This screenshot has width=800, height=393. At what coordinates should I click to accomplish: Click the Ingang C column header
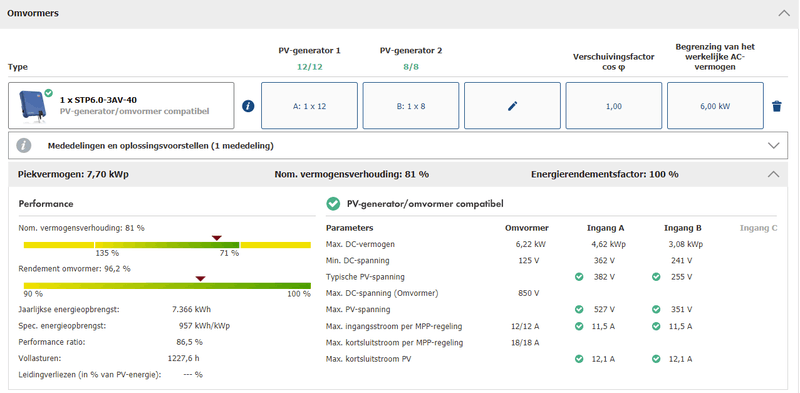pyautogui.click(x=759, y=228)
